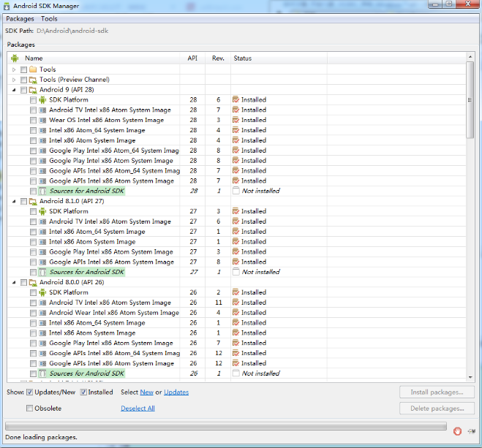The height and width of the screenshot is (448, 482).
Task: Toggle the Installed show filter
Action: (83, 392)
